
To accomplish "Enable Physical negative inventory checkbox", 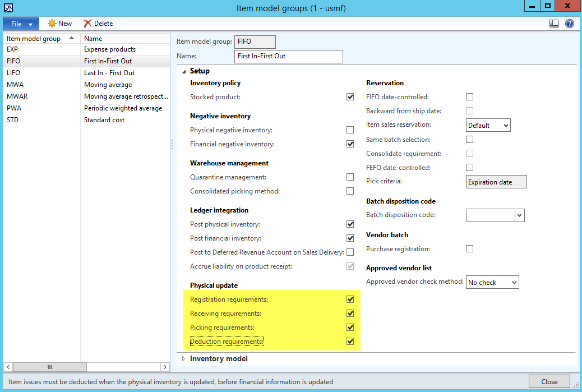I will pyautogui.click(x=350, y=130).
